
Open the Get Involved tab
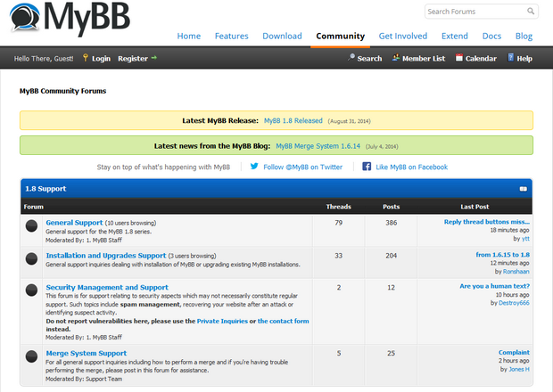point(403,36)
